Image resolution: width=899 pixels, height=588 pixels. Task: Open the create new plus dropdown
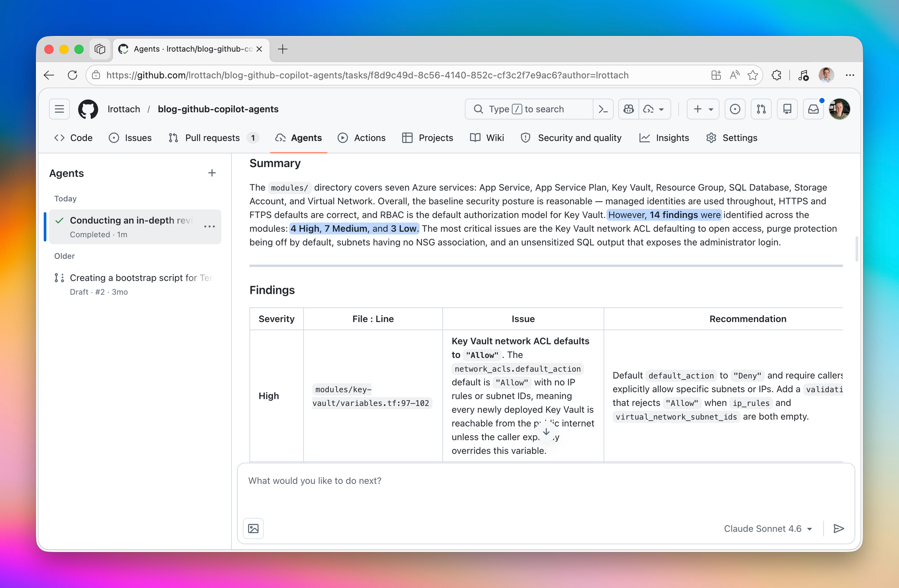703,109
